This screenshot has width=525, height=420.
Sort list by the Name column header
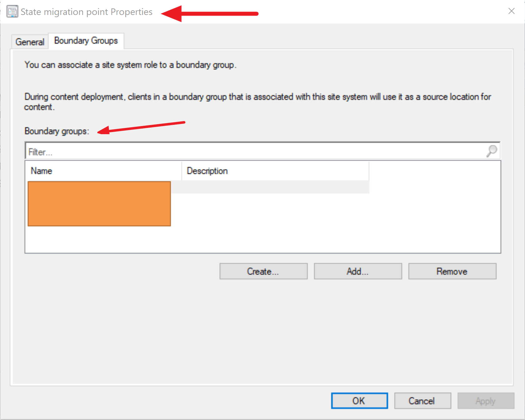click(103, 171)
